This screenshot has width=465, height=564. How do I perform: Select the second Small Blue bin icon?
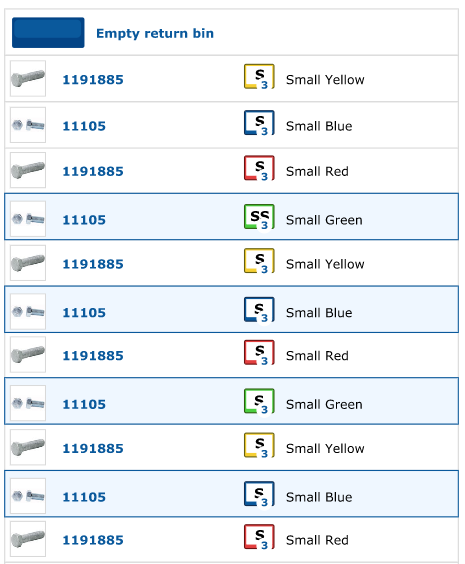pos(259,310)
